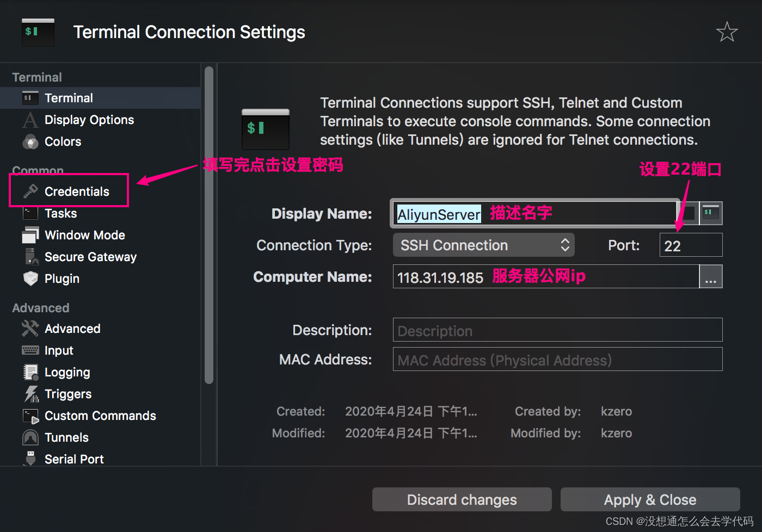762x532 pixels.
Task: Click the Display Options letter icon
Action: pyautogui.click(x=30, y=120)
